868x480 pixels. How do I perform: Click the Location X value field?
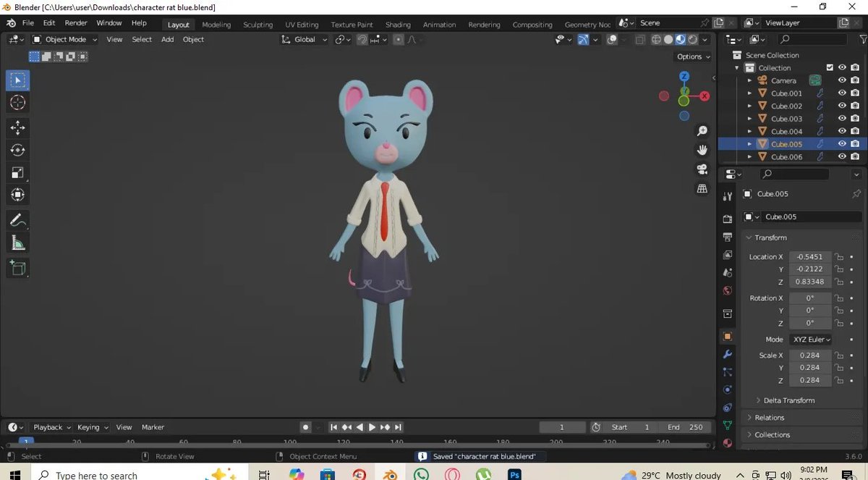tap(810, 256)
